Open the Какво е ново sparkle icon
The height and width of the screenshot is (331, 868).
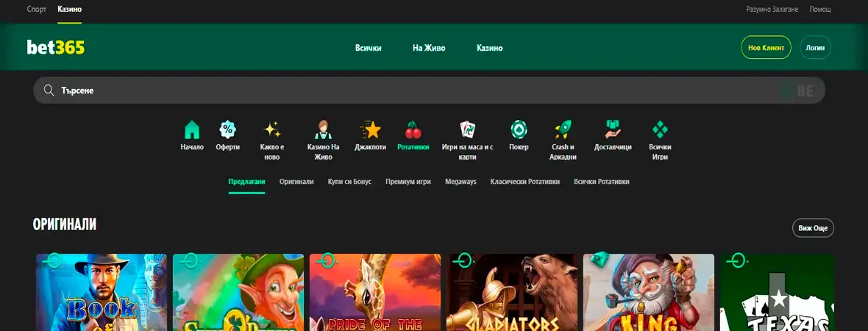[x=272, y=129]
